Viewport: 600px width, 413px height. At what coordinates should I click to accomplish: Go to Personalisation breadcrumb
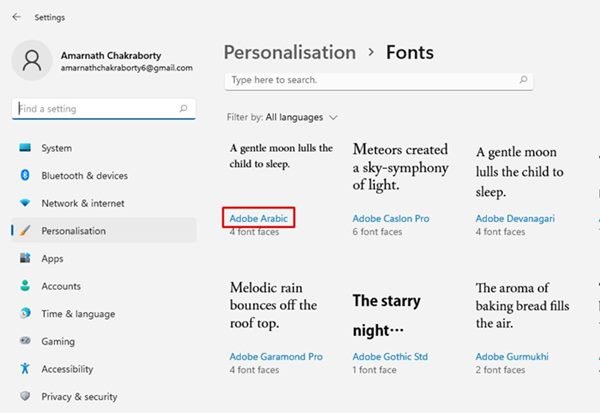pyautogui.click(x=290, y=52)
